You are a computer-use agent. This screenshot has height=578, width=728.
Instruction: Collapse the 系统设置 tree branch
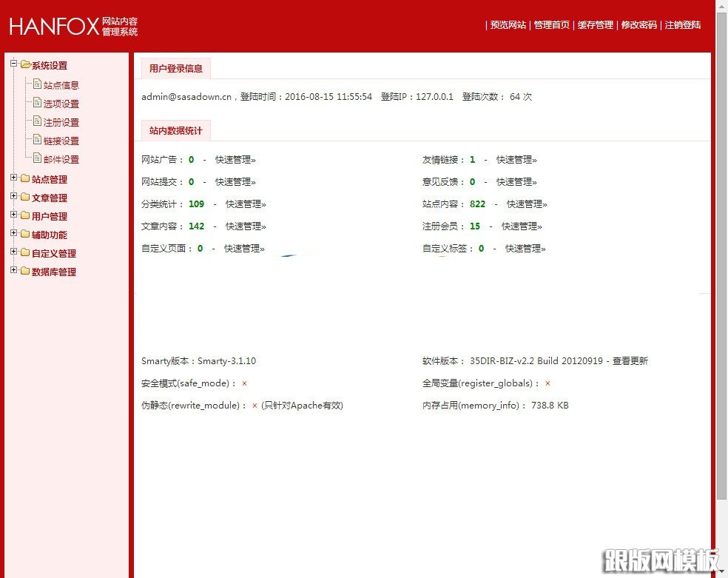13,65
